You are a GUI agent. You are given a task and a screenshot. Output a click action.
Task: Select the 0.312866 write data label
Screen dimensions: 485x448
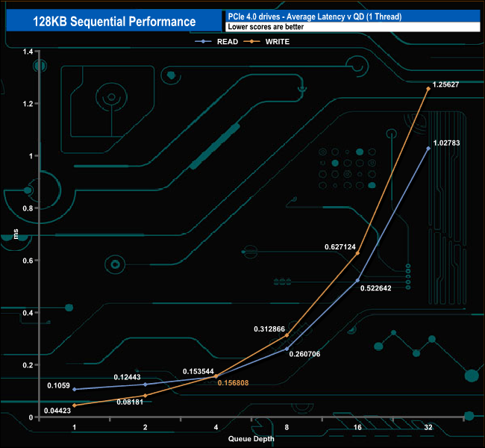(269, 329)
